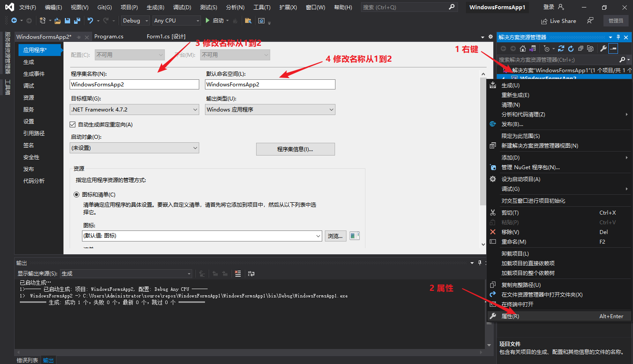Click the tab settings gear icon
The image size is (633, 364).
[x=491, y=37]
